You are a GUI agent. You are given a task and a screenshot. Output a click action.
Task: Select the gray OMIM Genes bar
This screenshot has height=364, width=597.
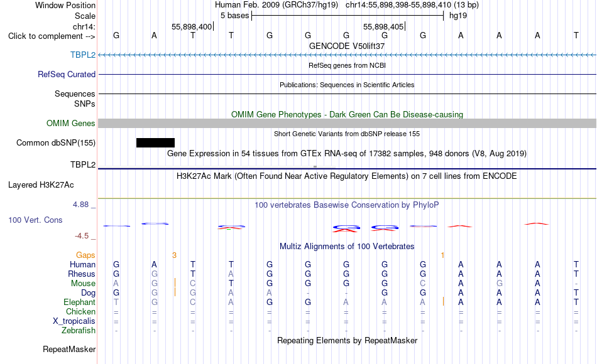[x=348, y=123]
